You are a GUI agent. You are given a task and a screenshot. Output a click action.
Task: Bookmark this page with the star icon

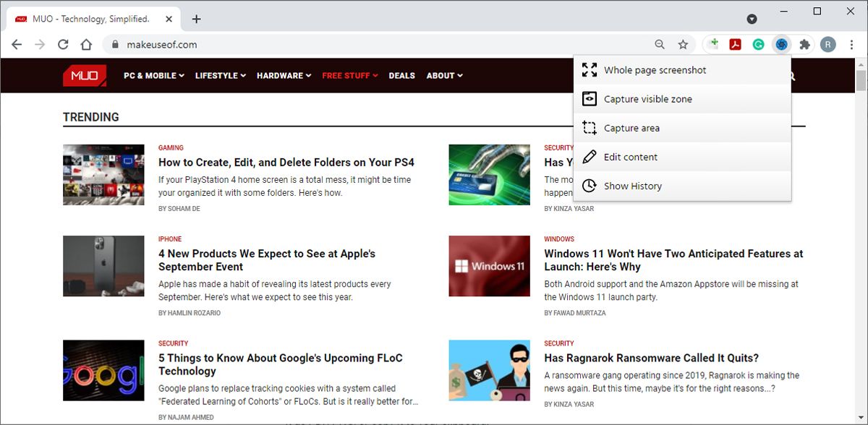683,45
